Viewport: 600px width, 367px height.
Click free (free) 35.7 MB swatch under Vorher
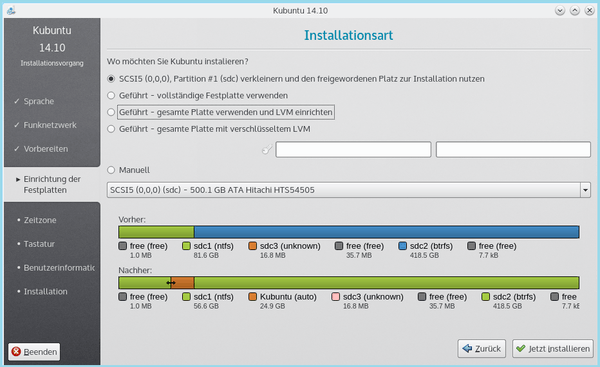pyautogui.click(x=339, y=246)
